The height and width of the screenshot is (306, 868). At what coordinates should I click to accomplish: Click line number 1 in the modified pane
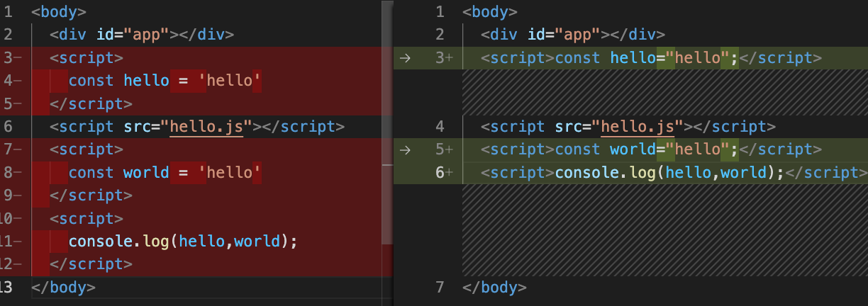pyautogui.click(x=440, y=12)
